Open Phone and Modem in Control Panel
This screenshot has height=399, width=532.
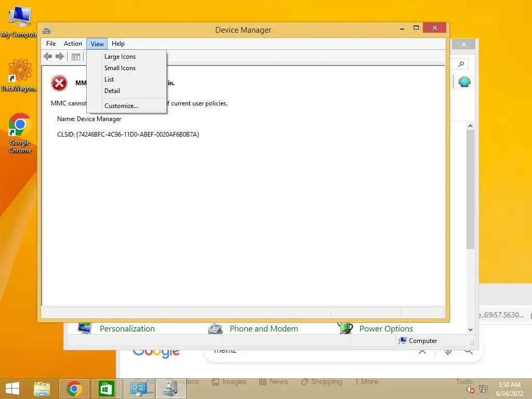[x=263, y=329]
